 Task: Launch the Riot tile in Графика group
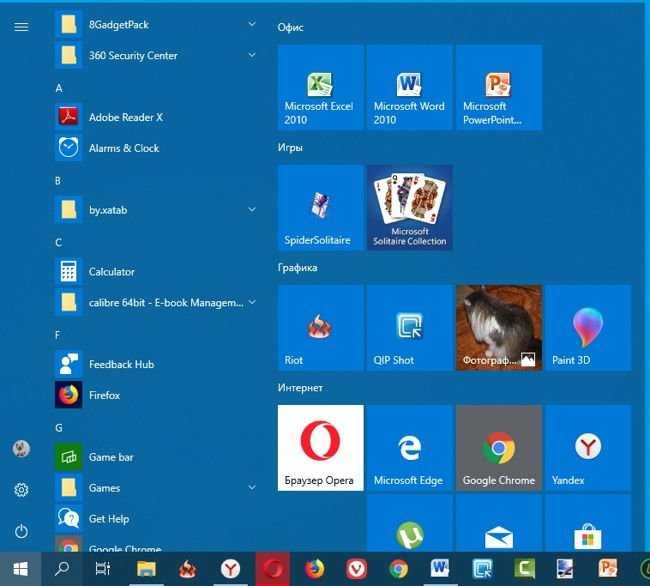[x=320, y=327]
